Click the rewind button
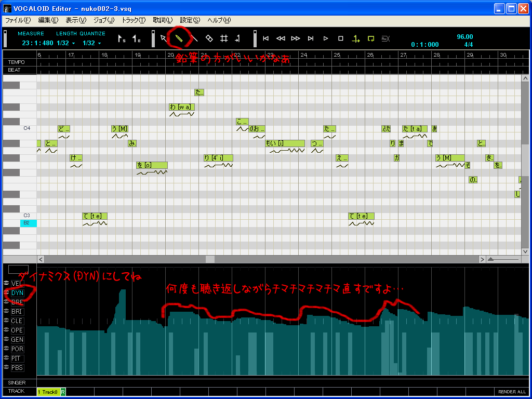532x399 pixels. pyautogui.click(x=281, y=38)
